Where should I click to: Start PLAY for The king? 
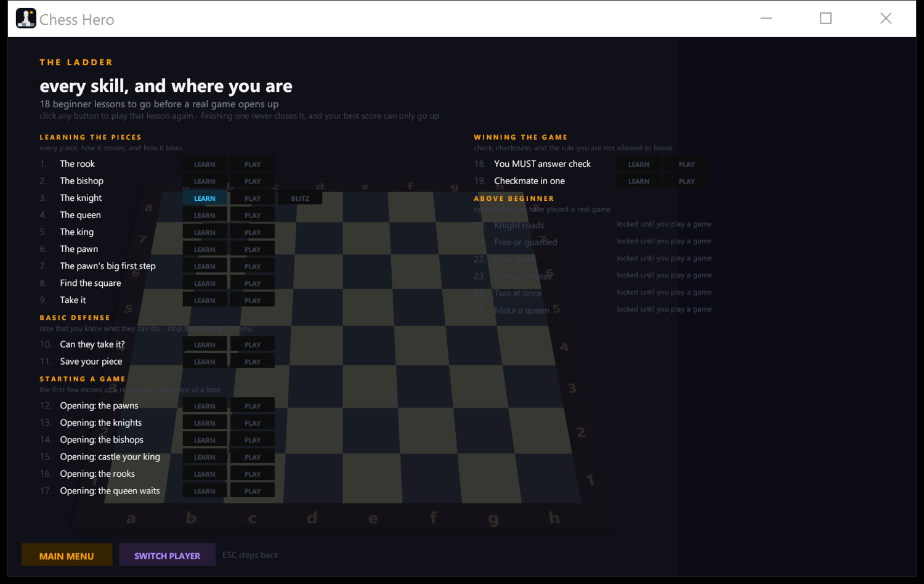click(x=253, y=232)
